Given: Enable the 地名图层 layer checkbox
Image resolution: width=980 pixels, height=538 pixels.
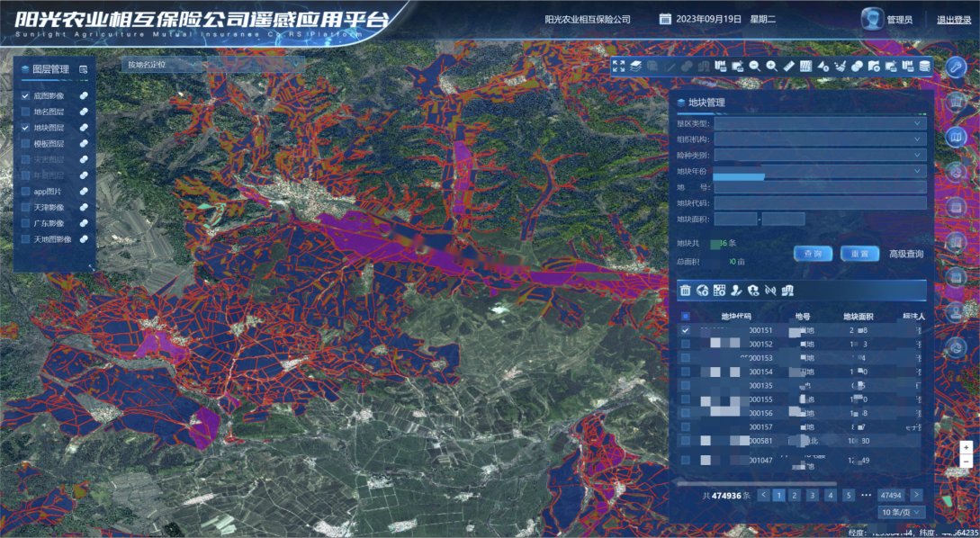Looking at the screenshot, I should tap(26, 112).
